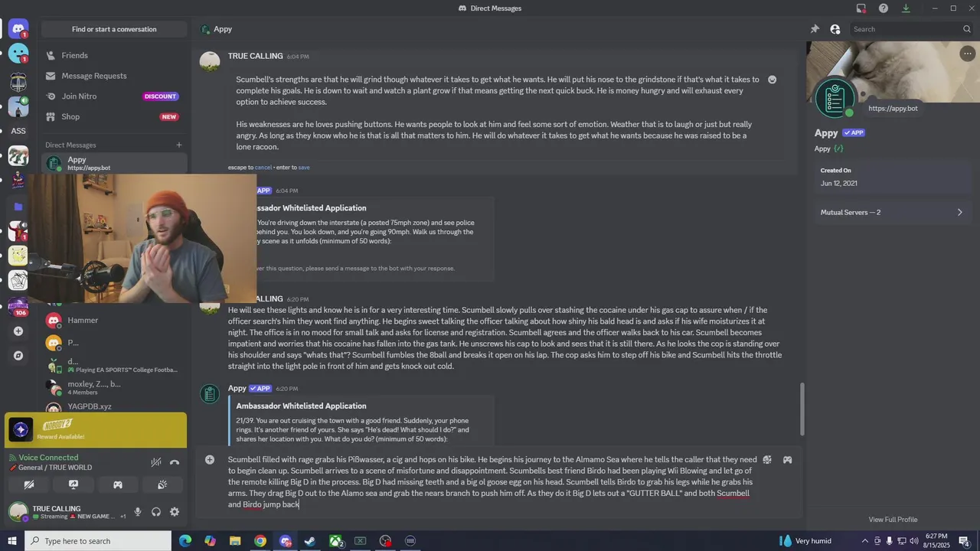Deafen with the headphones icon
The width and height of the screenshot is (980, 551).
click(x=156, y=512)
